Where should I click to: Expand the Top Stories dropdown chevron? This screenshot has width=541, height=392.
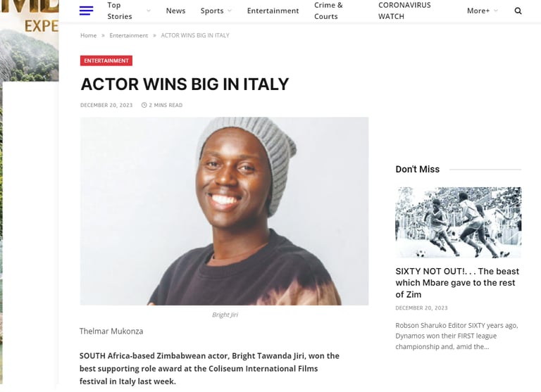(149, 11)
